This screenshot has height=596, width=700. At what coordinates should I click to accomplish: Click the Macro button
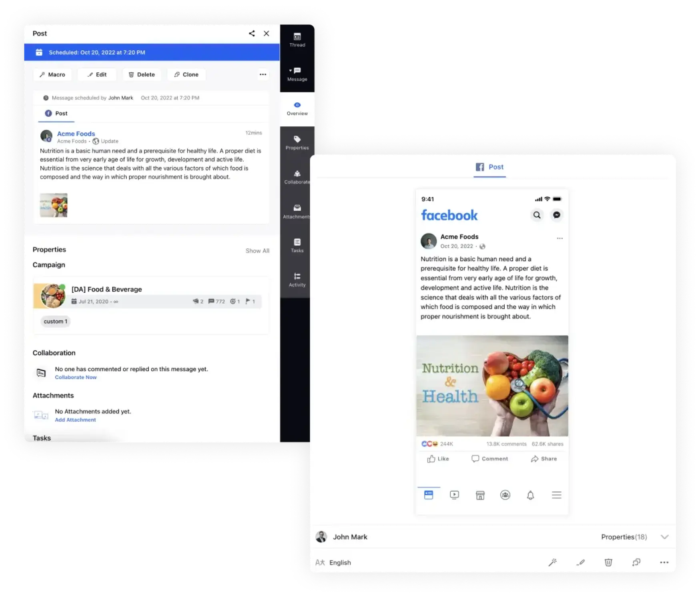tap(52, 74)
